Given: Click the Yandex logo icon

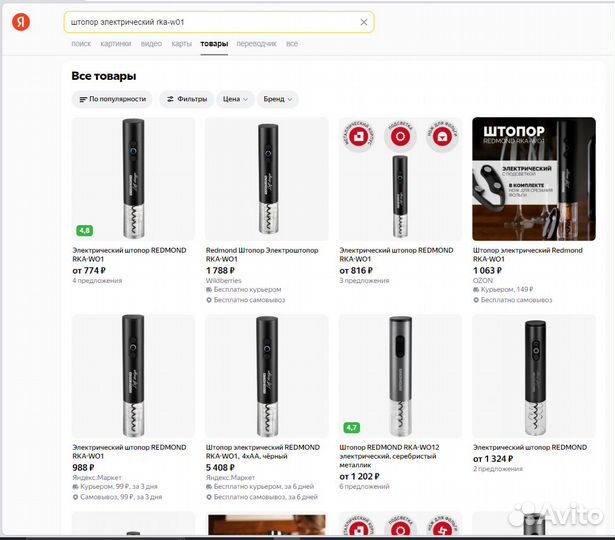Looking at the screenshot, I should pos(20,23).
